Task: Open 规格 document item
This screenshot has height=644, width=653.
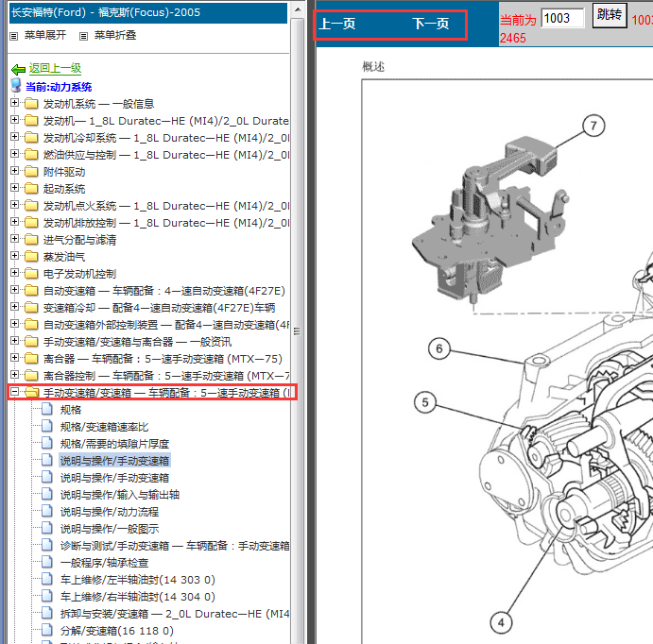Action: (70, 410)
